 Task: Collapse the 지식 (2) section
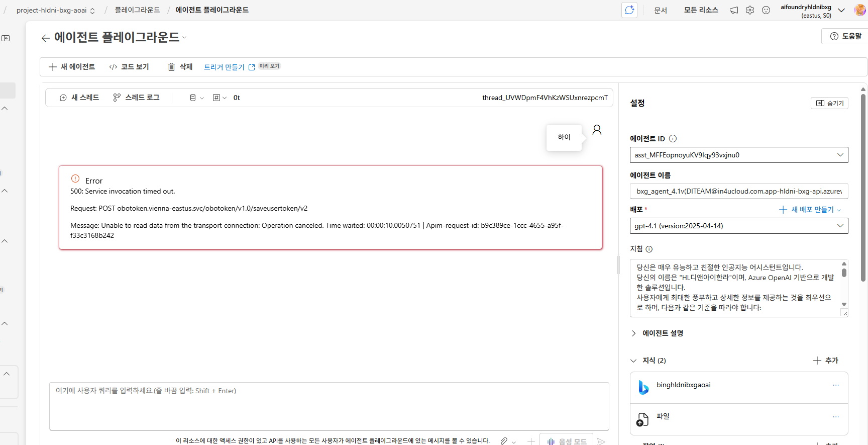(648, 361)
